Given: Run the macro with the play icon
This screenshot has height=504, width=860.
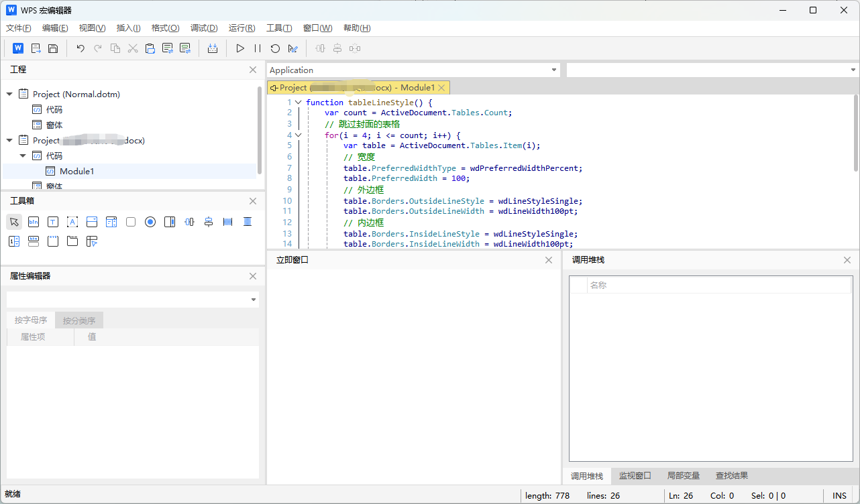Looking at the screenshot, I should (x=240, y=48).
